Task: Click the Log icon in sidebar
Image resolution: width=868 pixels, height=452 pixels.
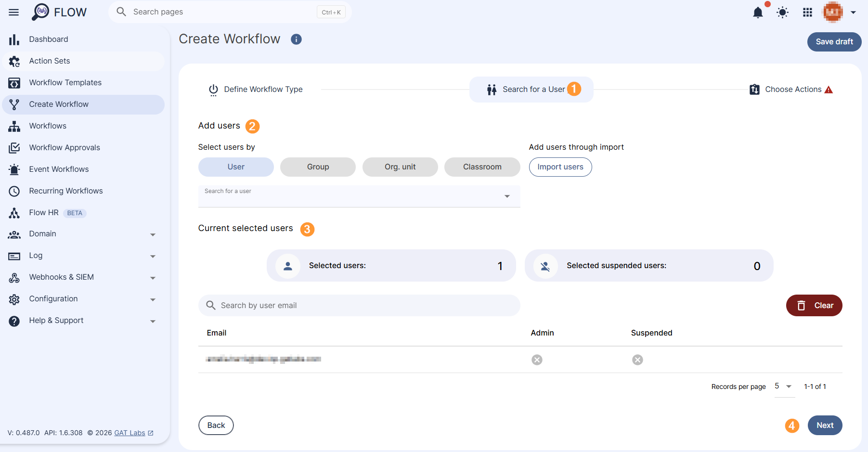Action: click(x=14, y=256)
